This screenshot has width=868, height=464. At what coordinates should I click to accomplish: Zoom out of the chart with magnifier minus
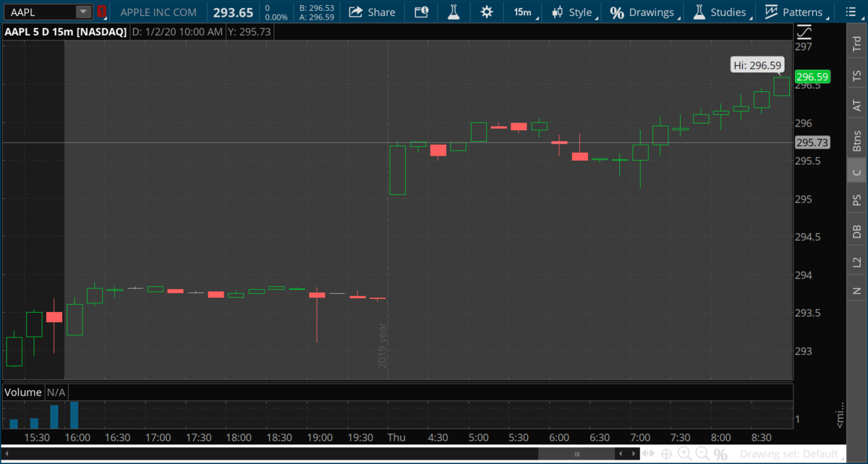[702, 455]
